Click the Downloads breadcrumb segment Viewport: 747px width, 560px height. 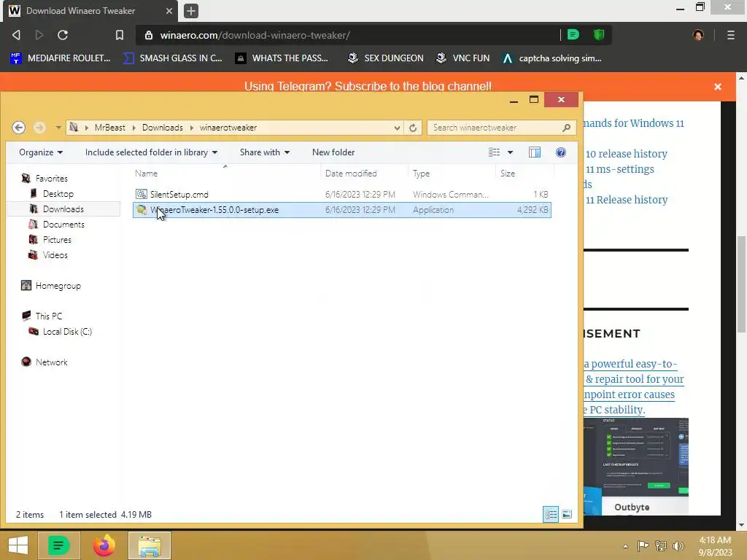pos(163,128)
